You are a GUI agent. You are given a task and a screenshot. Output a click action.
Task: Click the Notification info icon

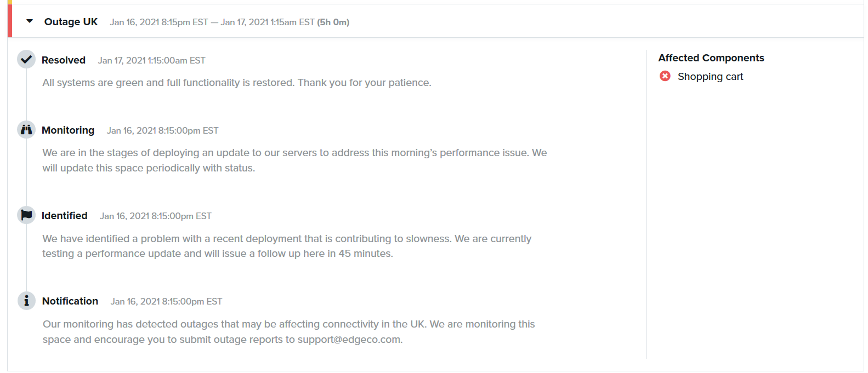click(x=26, y=301)
